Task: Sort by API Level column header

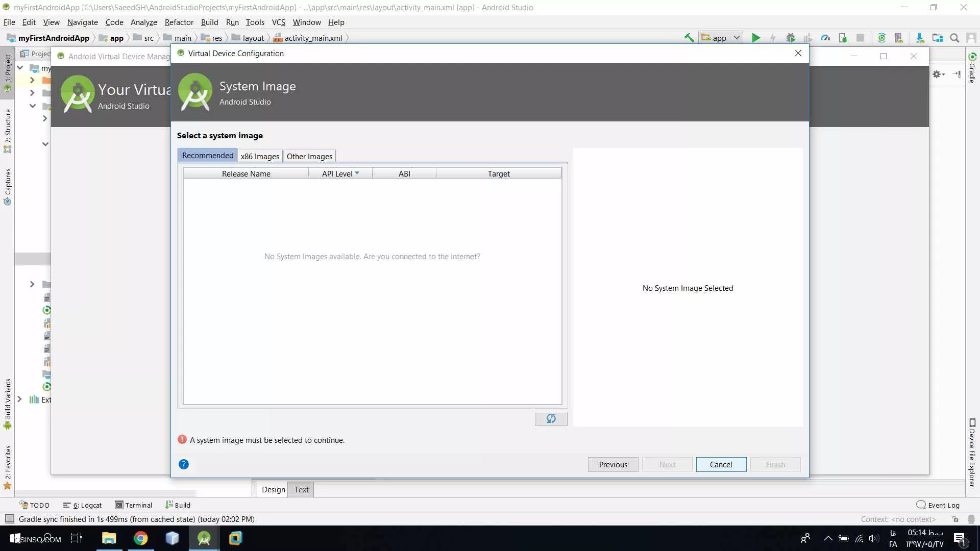Action: point(340,173)
